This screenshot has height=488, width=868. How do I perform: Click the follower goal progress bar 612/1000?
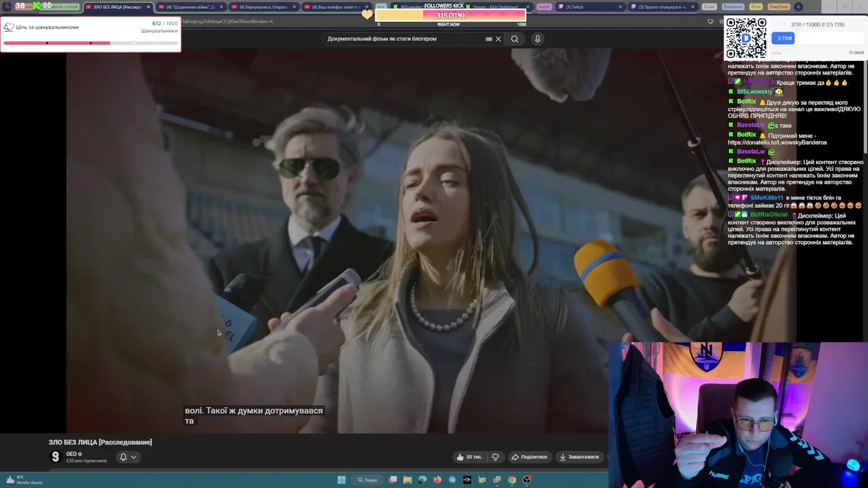(x=90, y=43)
